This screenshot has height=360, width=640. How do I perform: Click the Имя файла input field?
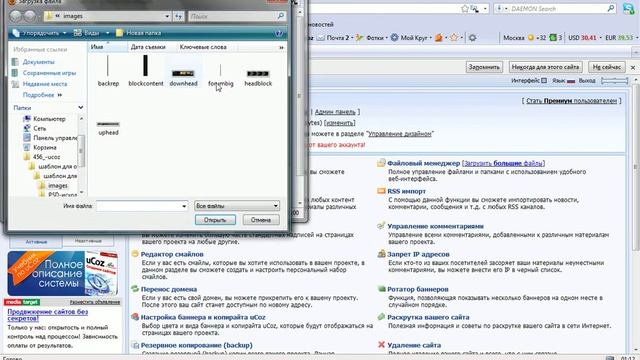[x=139, y=206]
